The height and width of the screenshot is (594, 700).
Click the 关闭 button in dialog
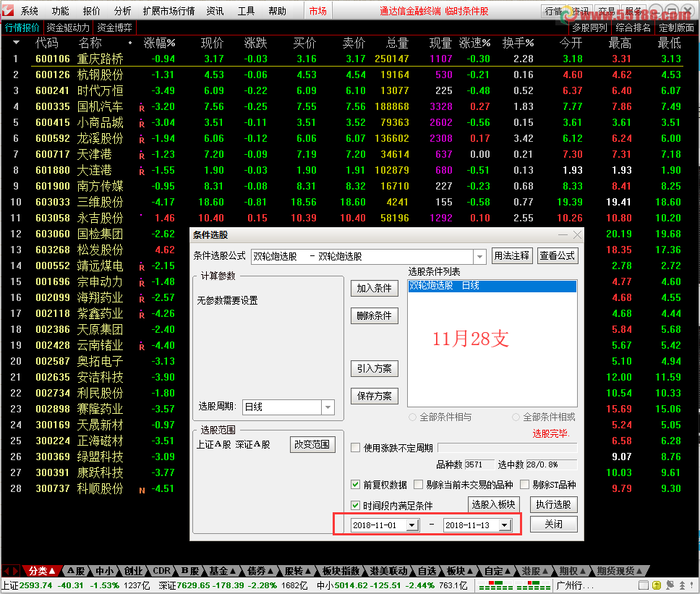[x=554, y=524]
